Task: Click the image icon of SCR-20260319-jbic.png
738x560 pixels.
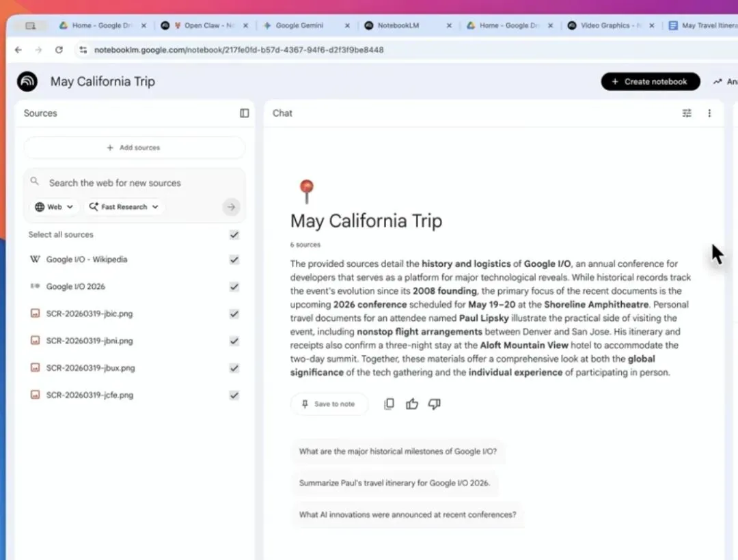Action: [x=35, y=313]
